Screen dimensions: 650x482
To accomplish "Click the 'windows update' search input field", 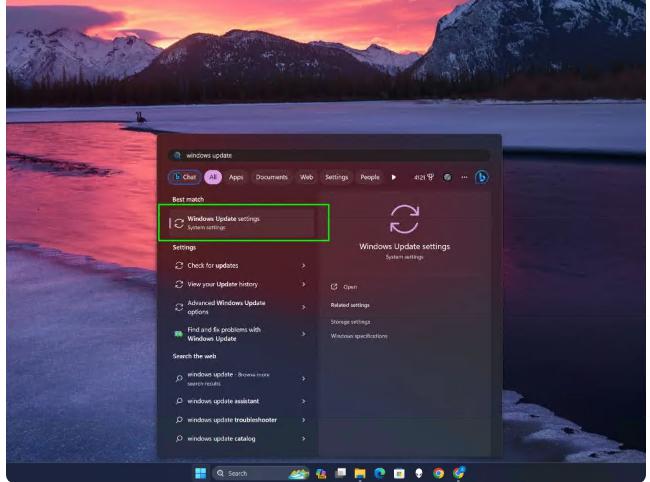I will coord(330,155).
